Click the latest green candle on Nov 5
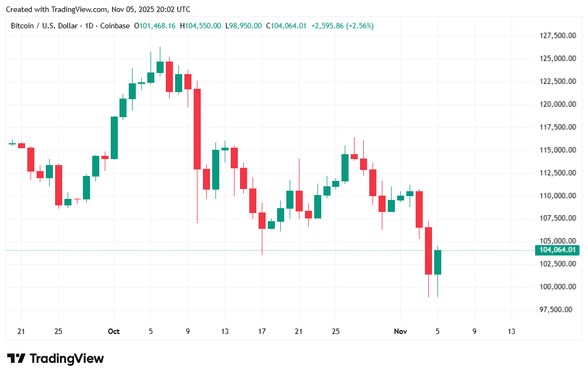This screenshot has height=377, width=588. pos(437,262)
